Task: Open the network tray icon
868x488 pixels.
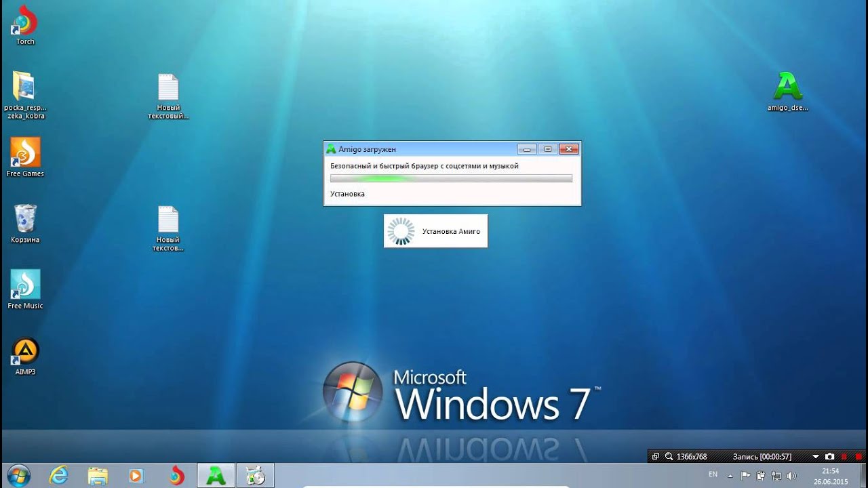Action: pos(776,476)
